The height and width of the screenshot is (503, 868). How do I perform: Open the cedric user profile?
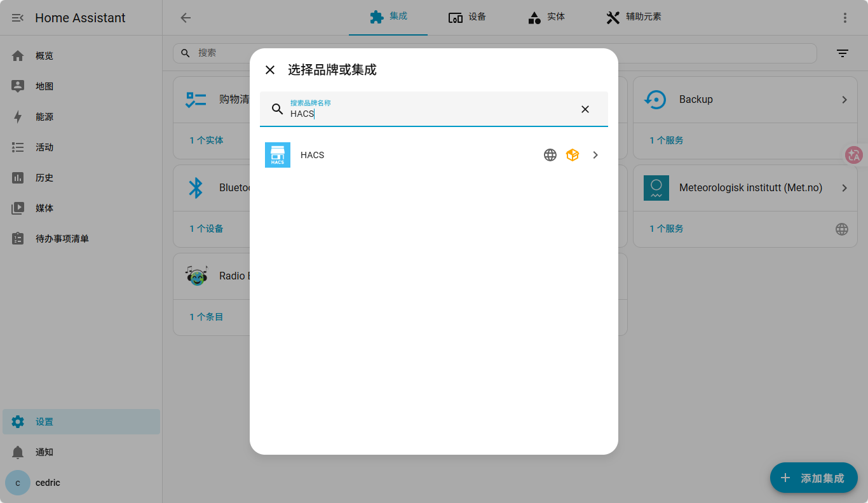48,483
